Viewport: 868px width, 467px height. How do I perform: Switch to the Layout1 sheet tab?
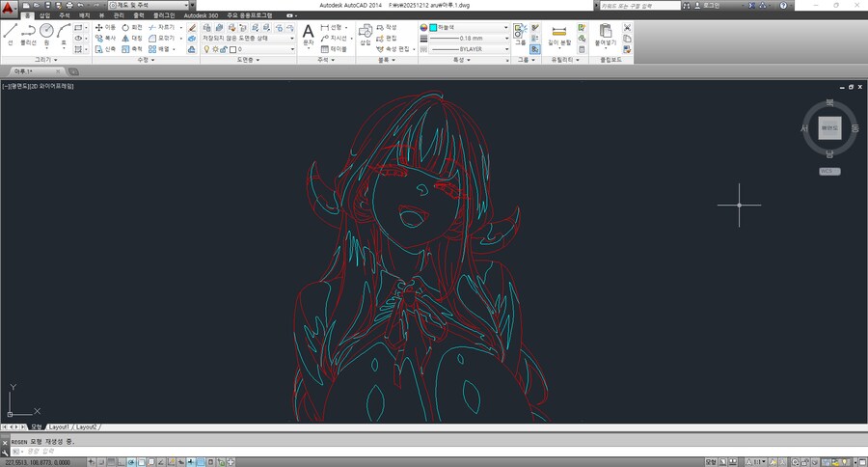[59, 426]
